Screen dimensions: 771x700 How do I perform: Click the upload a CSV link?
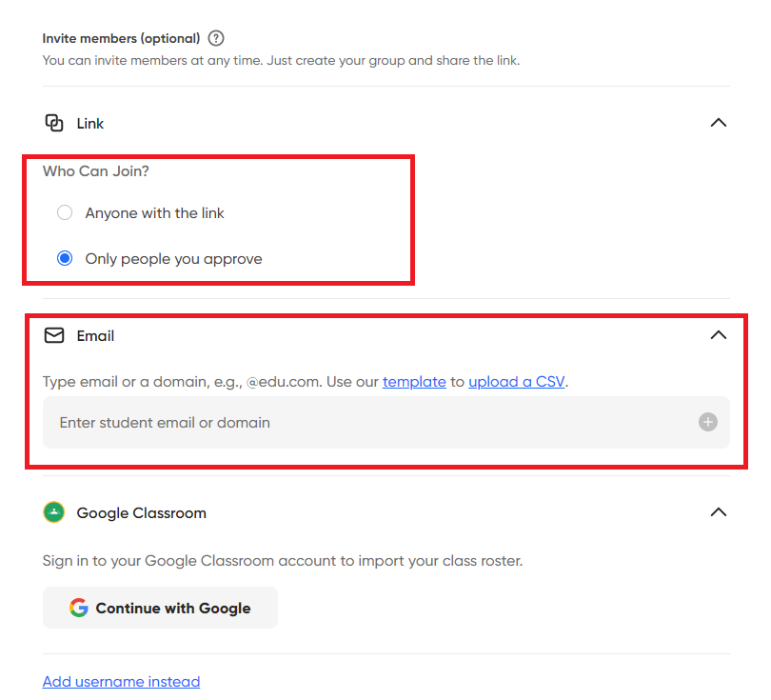tap(517, 382)
